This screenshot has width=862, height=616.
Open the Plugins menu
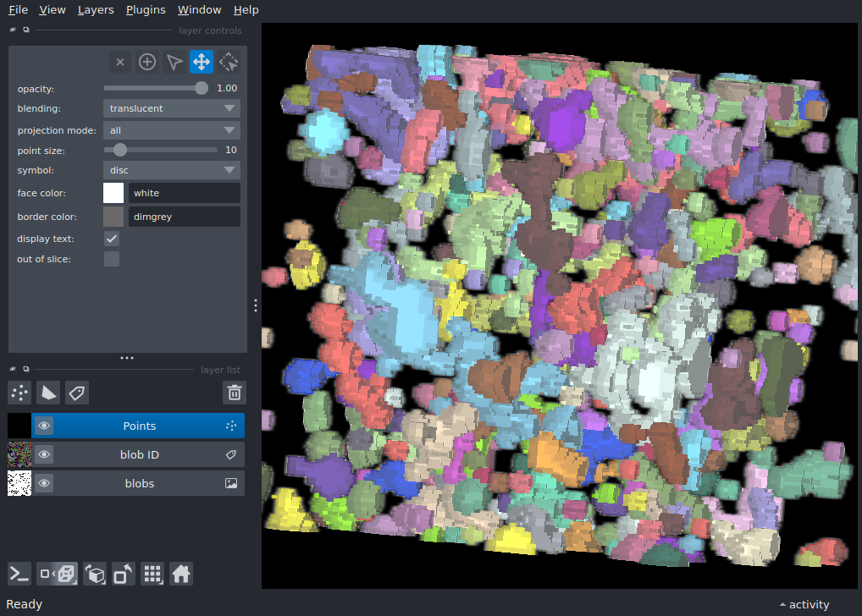(x=146, y=10)
